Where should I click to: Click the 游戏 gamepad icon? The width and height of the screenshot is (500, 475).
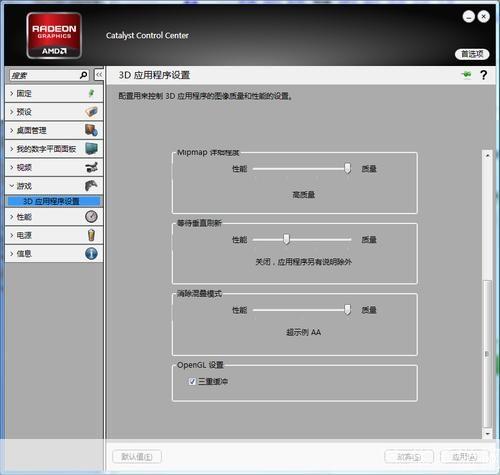pos(91,186)
